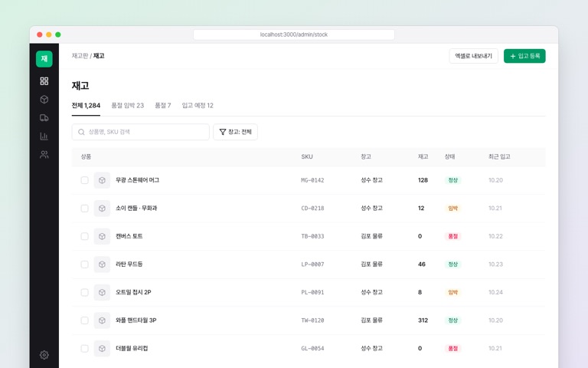588x368 pixels.
Task: Switch to the 전체 1,284 tab
Action: [x=86, y=106]
